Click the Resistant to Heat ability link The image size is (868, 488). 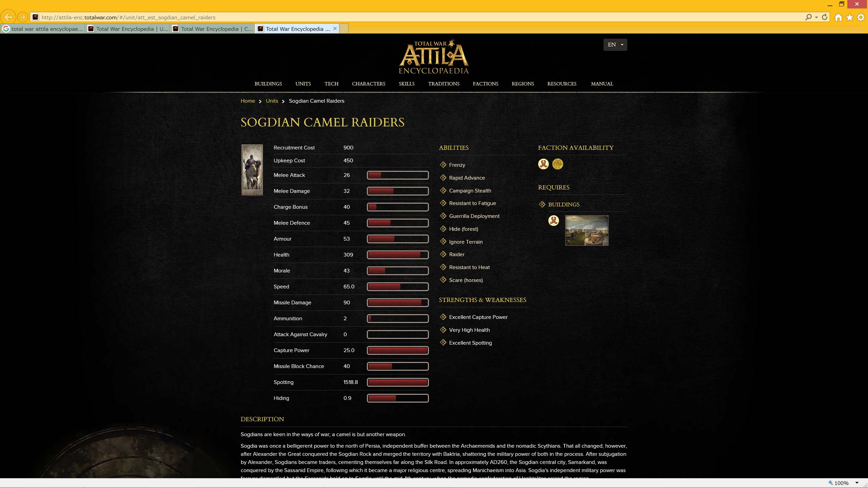469,267
